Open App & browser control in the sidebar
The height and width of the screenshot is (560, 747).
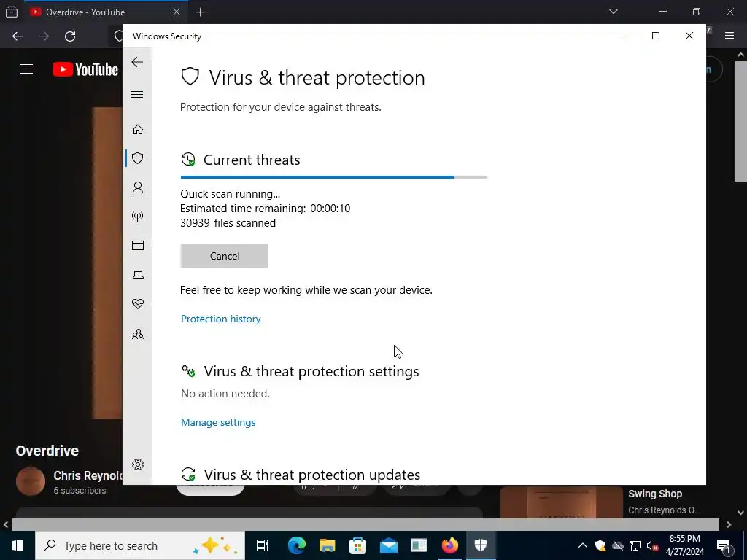[138, 245]
